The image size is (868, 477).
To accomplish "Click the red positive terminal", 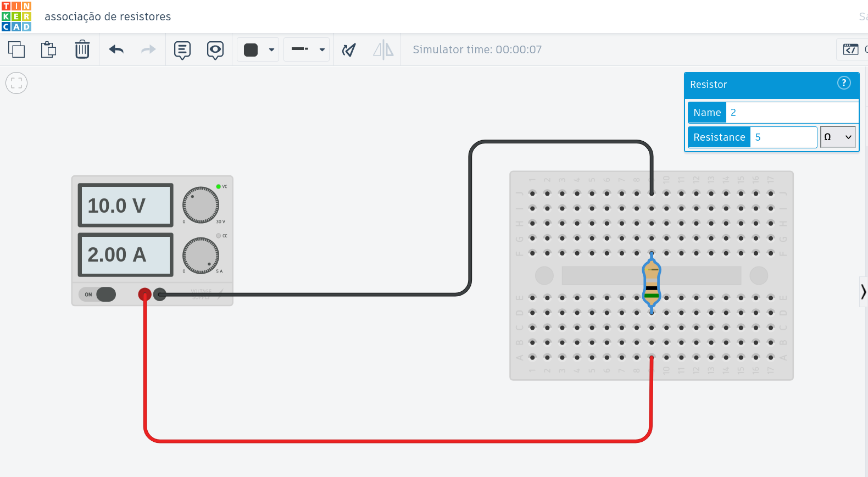I will coord(144,295).
